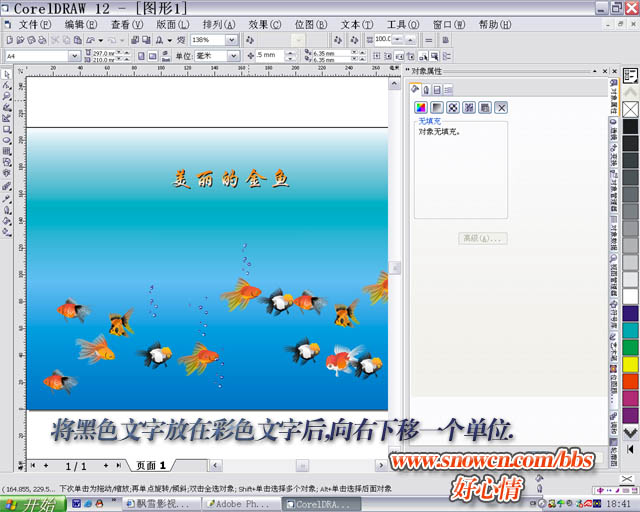Click the Save icon in standard toolbar
640x512 pixels.
31,40
